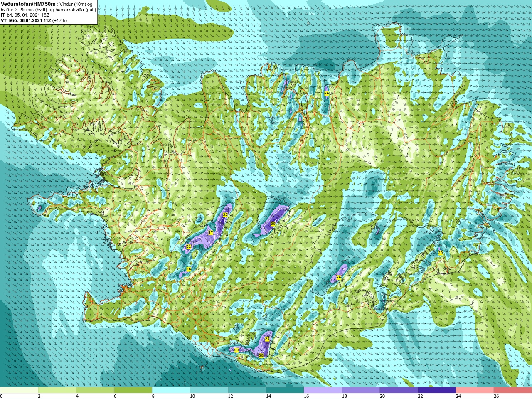This screenshot has height=399, width=532.
Task: Click the 12–14 m/s teal legend swatch
Action: click(247, 390)
